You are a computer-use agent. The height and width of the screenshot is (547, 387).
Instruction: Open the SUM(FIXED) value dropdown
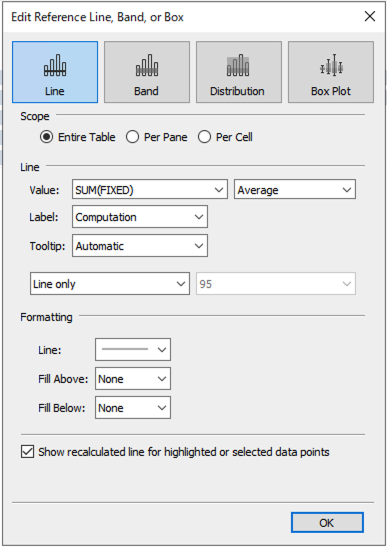[150, 190]
